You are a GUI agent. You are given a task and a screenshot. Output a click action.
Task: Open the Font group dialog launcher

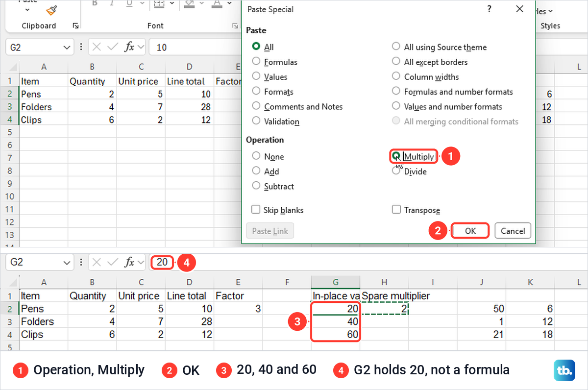coord(235,26)
